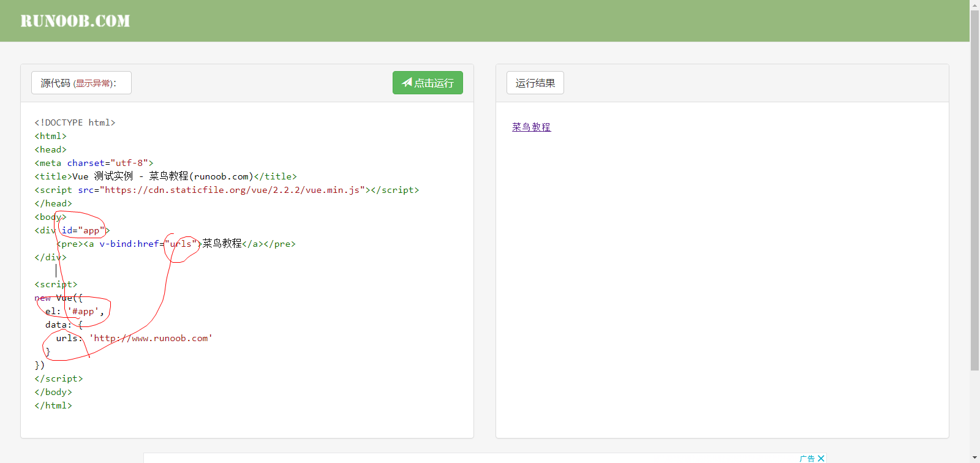The image size is (980, 463).
Task: Click the data: { code line
Action: [64, 325]
